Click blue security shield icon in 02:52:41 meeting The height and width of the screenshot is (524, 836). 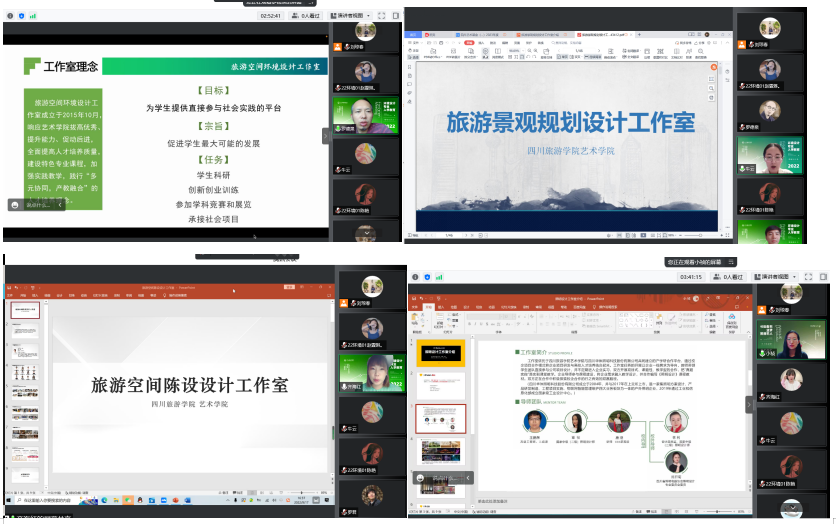21,16
